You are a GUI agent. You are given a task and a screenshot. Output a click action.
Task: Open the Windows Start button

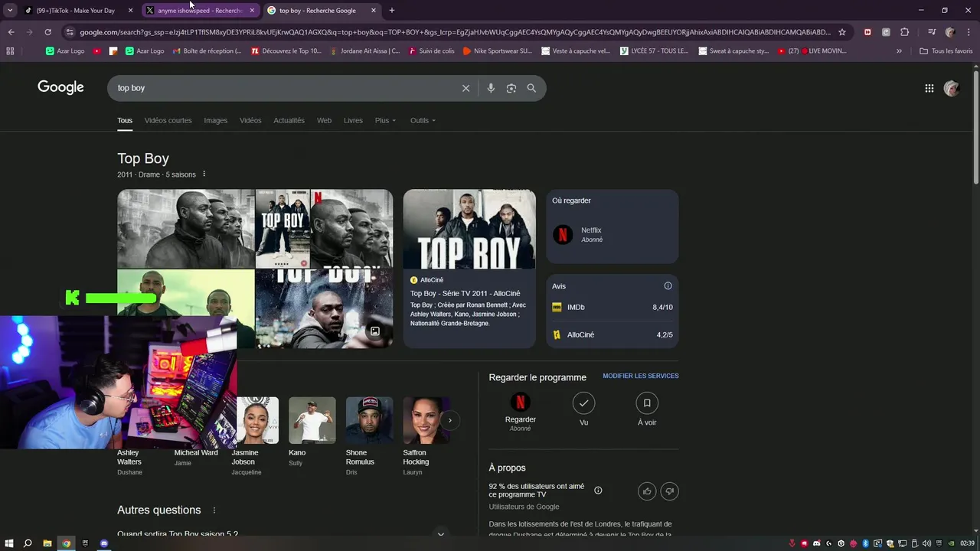(9, 543)
